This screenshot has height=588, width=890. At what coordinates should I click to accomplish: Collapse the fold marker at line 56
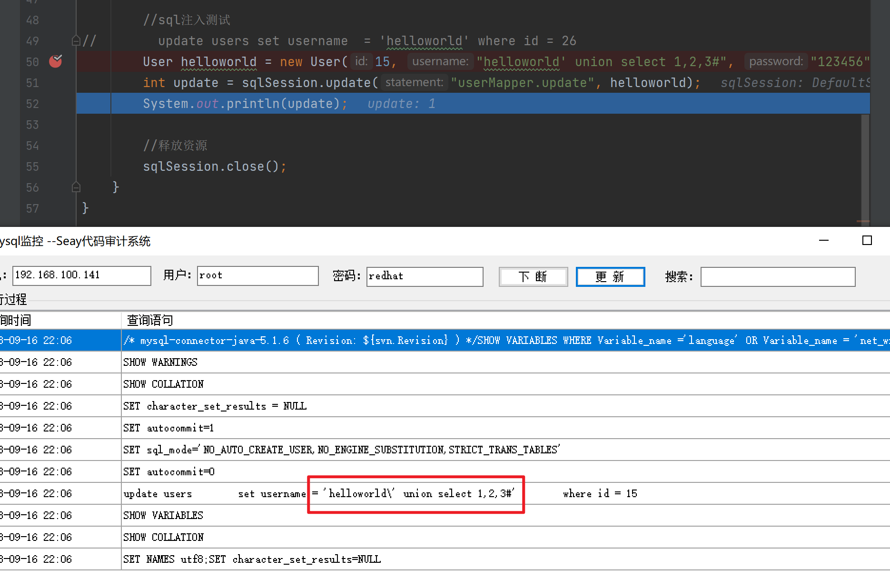[x=76, y=187]
